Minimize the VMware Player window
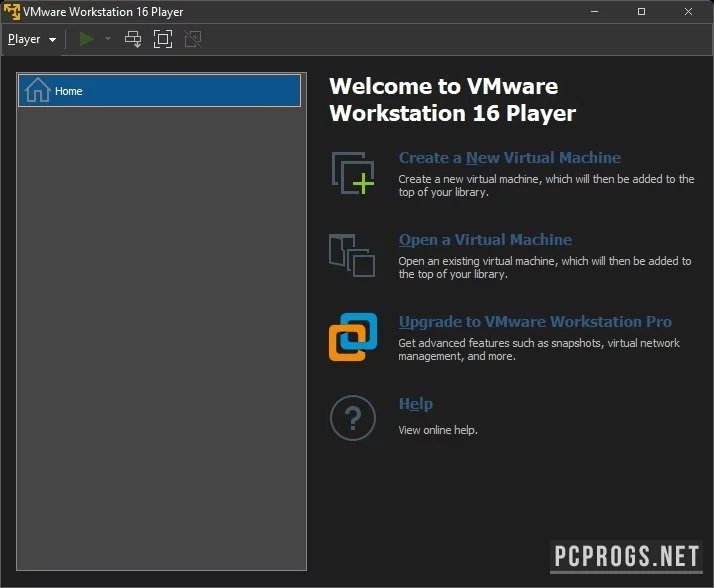 point(594,11)
